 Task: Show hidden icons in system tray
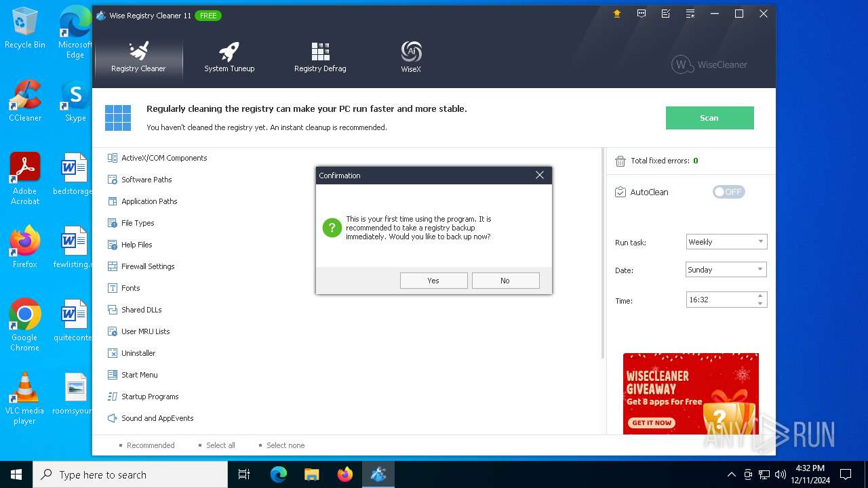[x=731, y=474]
